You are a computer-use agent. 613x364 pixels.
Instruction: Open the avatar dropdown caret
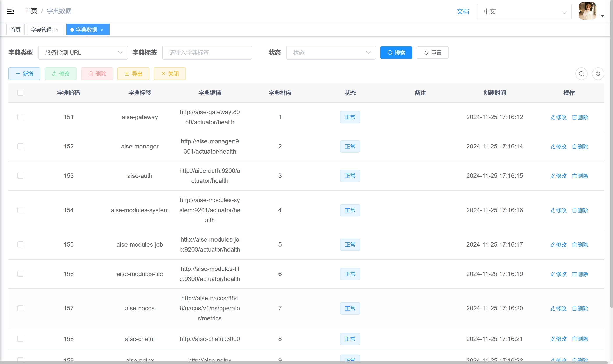[602, 16]
